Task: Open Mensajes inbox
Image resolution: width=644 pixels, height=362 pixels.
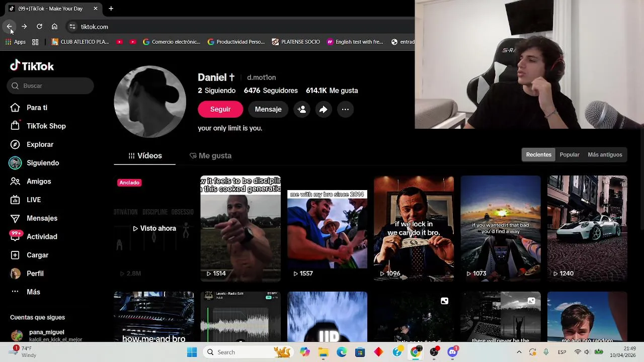Action: [x=34, y=218]
